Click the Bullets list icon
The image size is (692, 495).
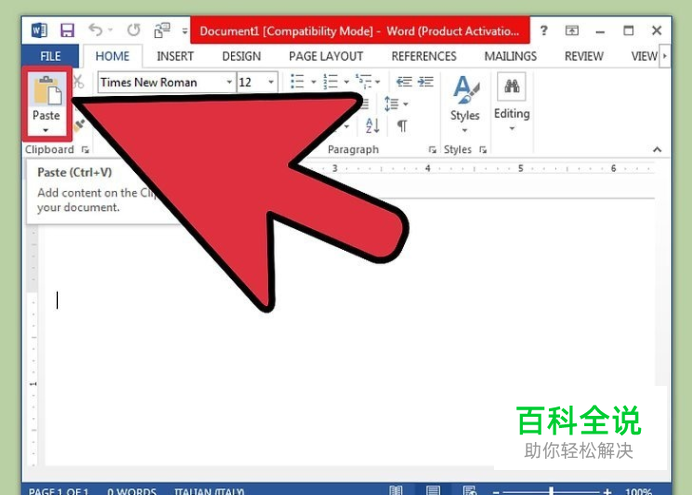(x=297, y=81)
